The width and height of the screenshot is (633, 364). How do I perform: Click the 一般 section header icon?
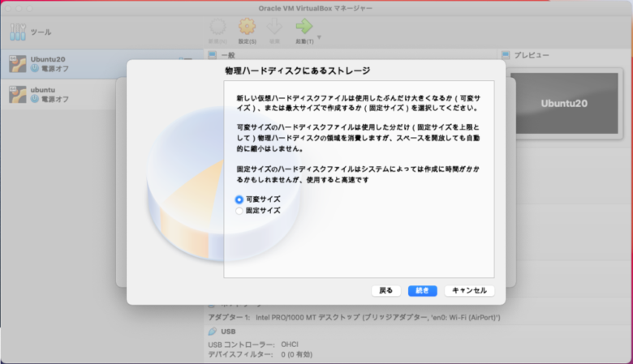pyautogui.click(x=213, y=55)
